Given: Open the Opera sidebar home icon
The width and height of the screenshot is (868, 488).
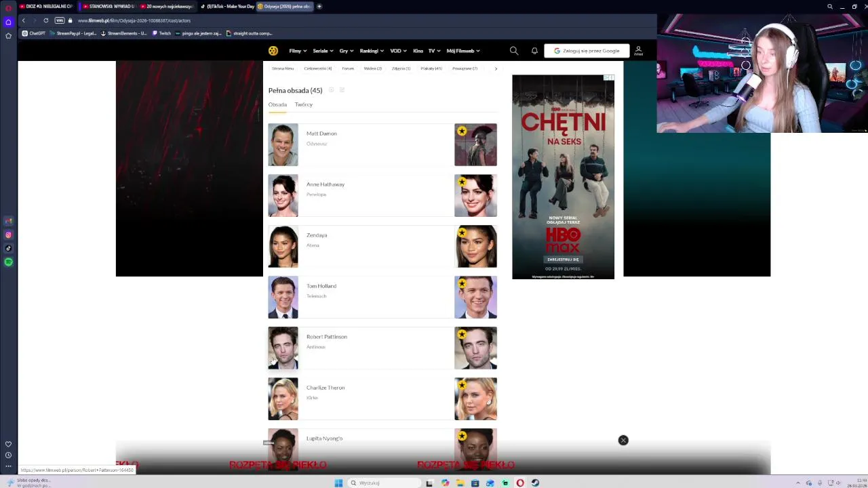Looking at the screenshot, I should (x=8, y=22).
